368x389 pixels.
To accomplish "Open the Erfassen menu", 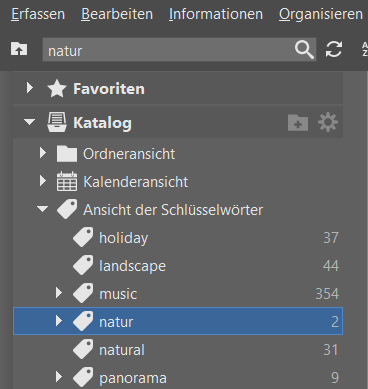I will [38, 14].
